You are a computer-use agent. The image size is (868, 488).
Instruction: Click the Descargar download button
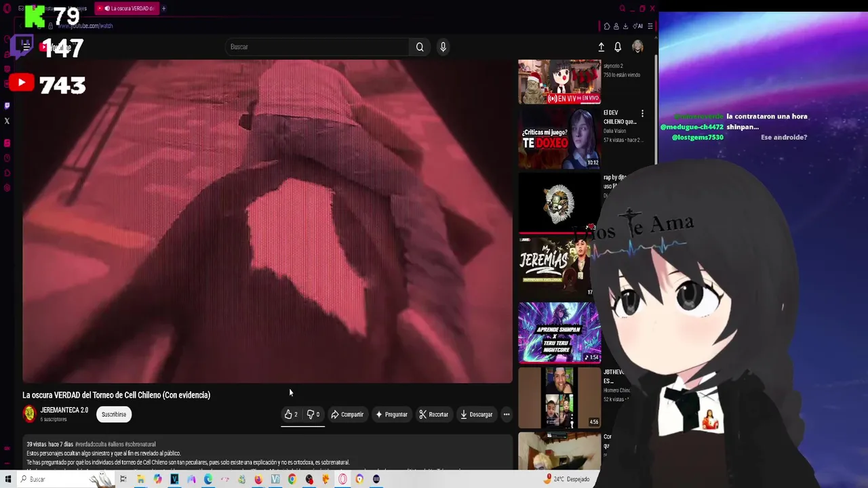(476, 414)
